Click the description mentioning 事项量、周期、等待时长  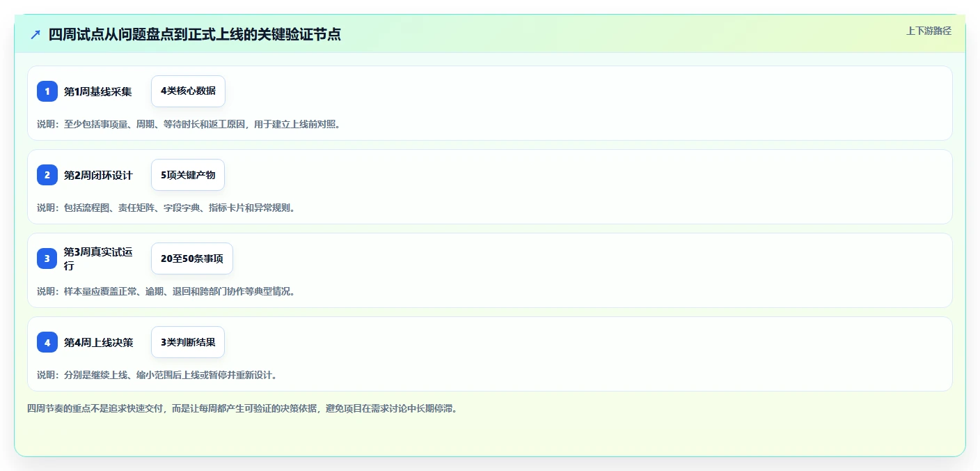pos(189,124)
